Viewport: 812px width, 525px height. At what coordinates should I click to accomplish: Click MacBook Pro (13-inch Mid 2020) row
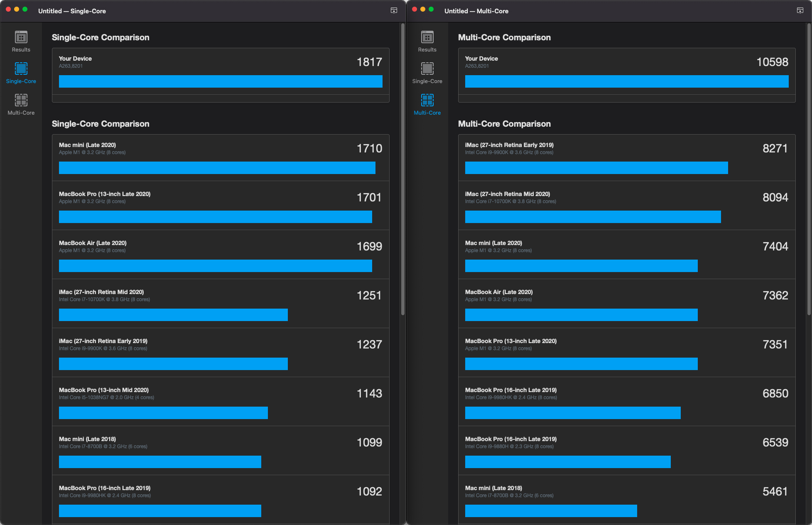(221, 402)
